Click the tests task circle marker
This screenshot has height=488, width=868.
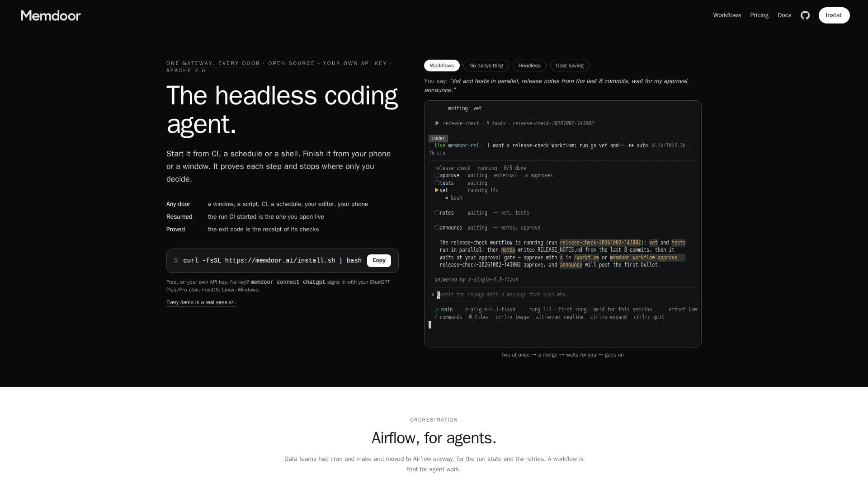437,183
